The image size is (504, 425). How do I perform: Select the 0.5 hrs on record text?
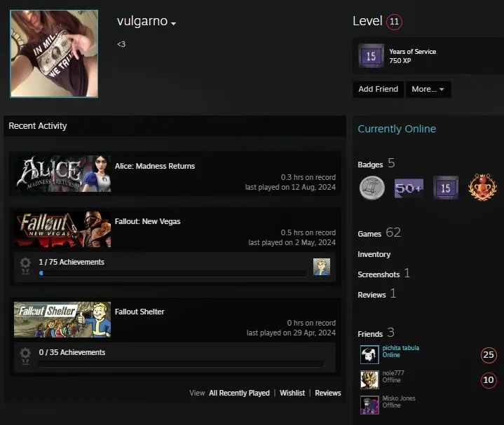[x=308, y=232]
